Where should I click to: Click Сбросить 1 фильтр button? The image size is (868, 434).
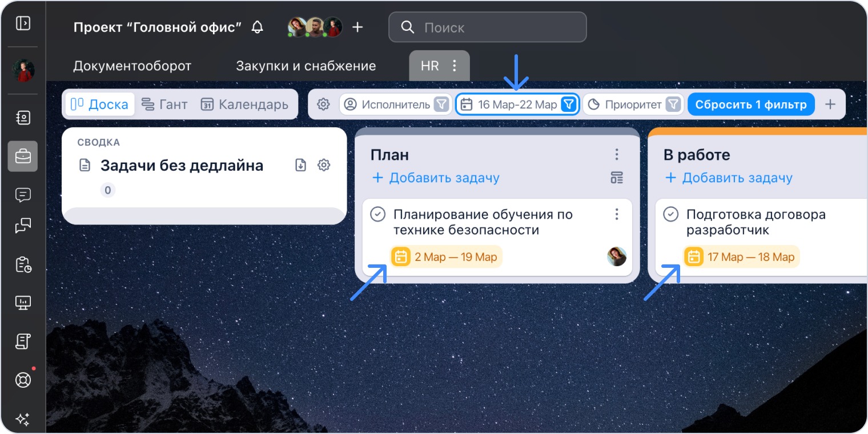click(x=751, y=105)
